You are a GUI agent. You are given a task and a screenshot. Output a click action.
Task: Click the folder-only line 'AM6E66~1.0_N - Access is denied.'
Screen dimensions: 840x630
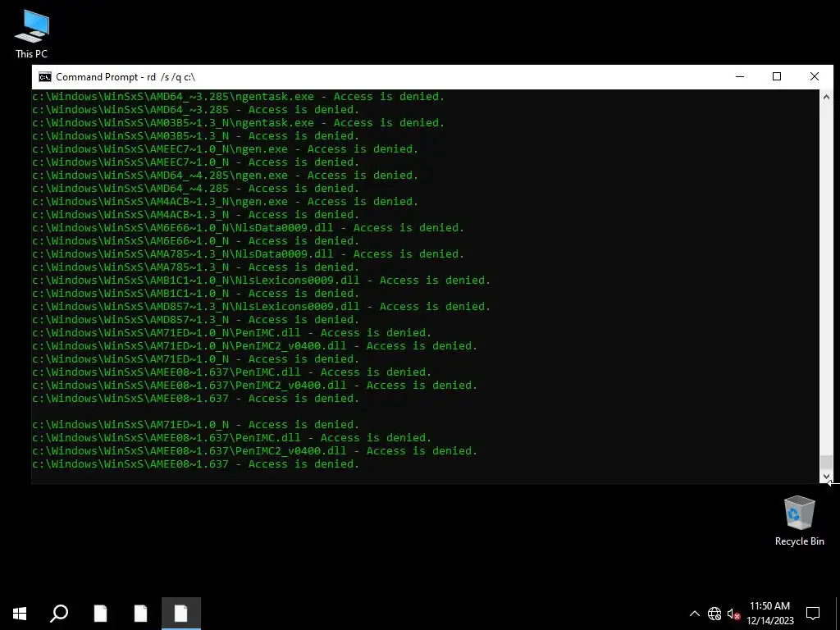[195, 240]
